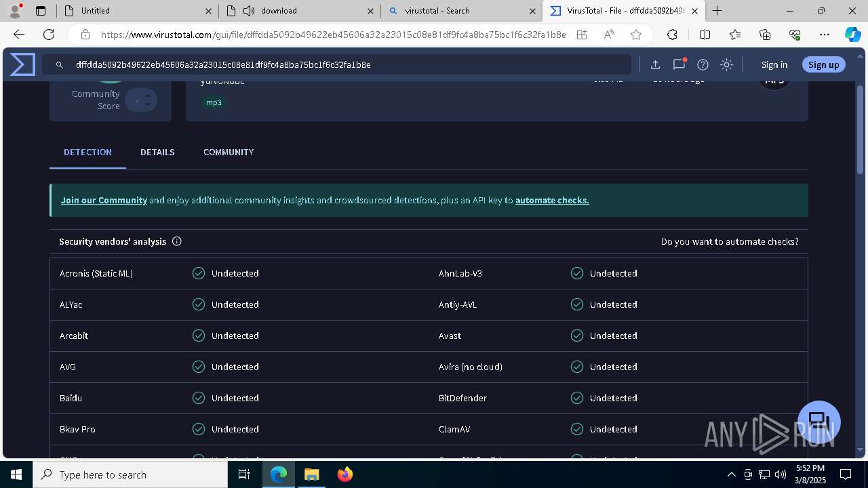The width and height of the screenshot is (868, 488).
Task: Click the page vertical scrollbar
Action: pos(861,129)
